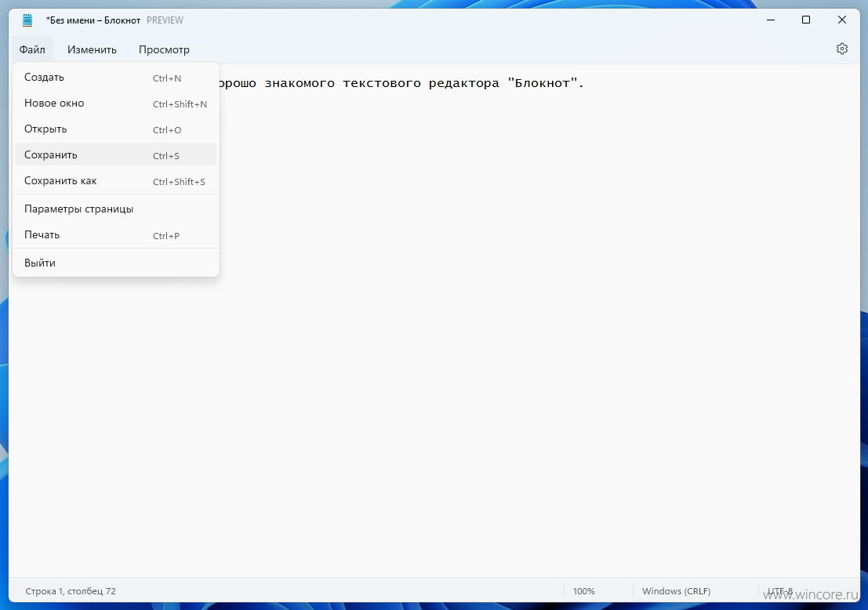Click Выйти to exit Notepad
Screen dimensions: 868x610
coord(116,263)
